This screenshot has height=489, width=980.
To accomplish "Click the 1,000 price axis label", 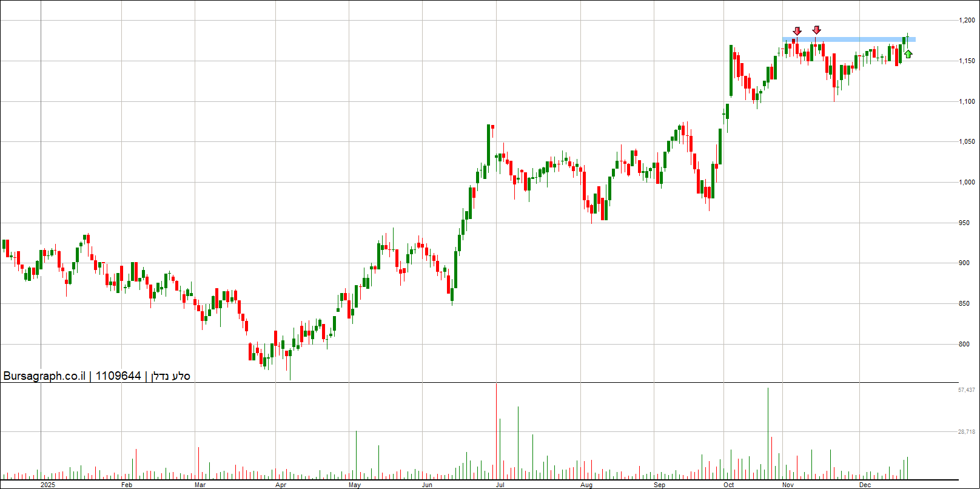I will (967, 182).
